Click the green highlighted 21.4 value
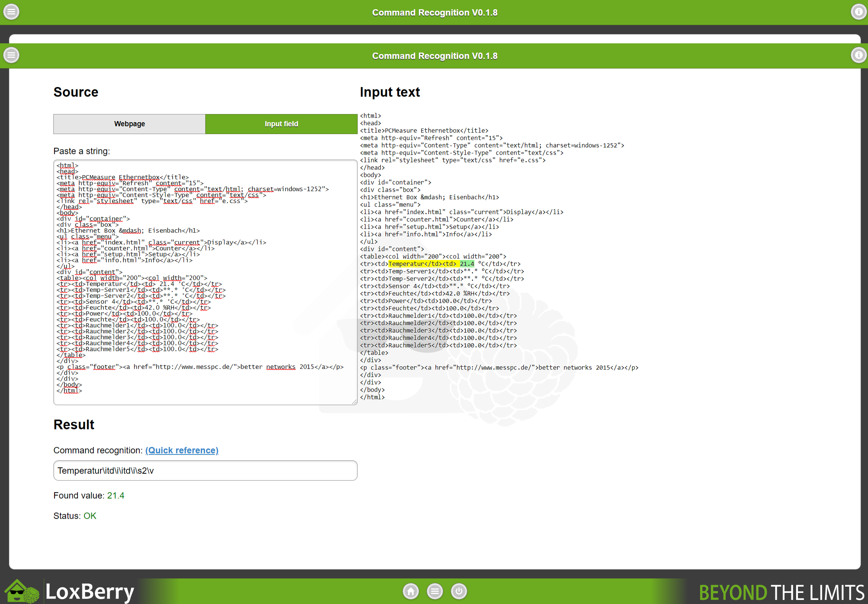 click(467, 264)
